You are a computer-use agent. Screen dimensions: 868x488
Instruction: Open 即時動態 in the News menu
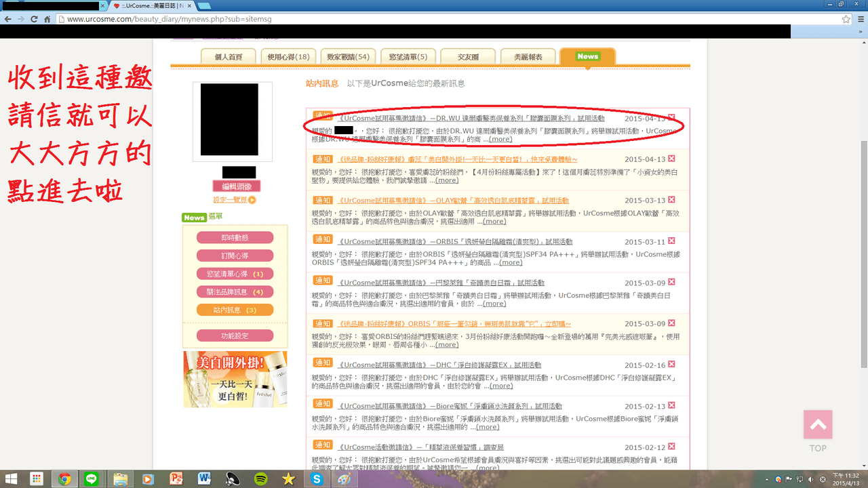tap(235, 238)
